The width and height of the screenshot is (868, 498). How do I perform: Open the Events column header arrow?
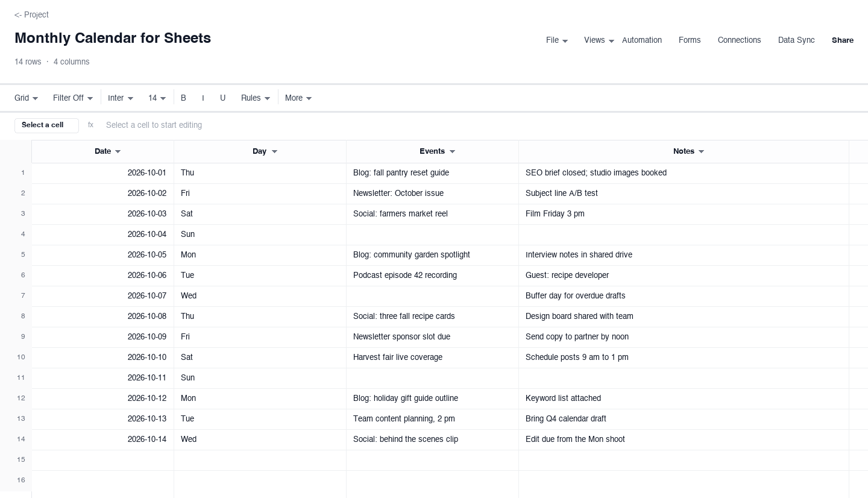point(453,152)
